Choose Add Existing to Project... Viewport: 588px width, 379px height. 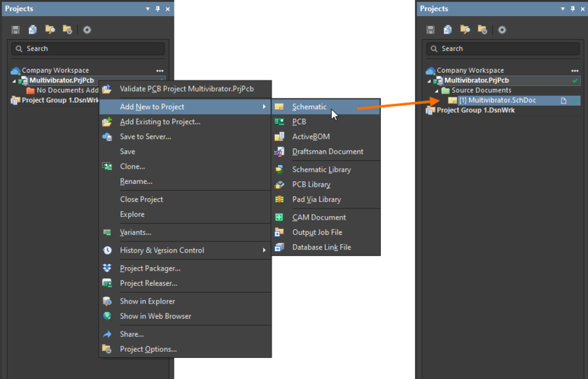click(x=185, y=122)
